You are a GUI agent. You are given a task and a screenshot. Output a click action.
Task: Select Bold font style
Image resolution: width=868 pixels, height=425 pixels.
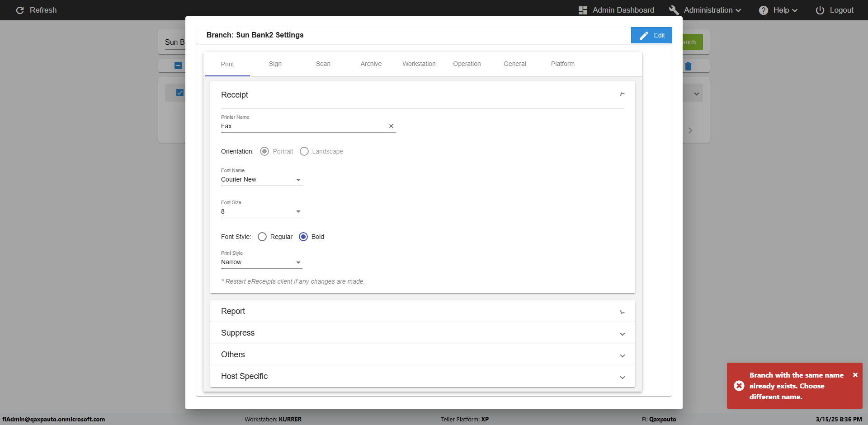[303, 237]
